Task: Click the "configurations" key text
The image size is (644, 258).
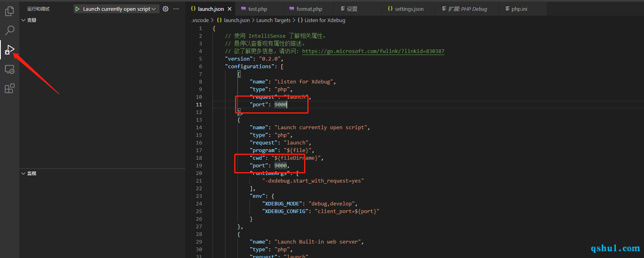Action: click(249, 67)
